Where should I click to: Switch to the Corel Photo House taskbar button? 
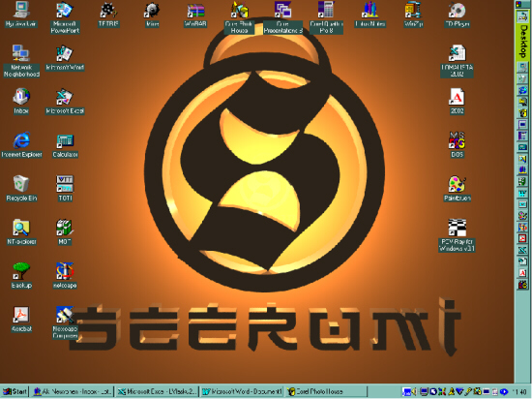(326, 391)
